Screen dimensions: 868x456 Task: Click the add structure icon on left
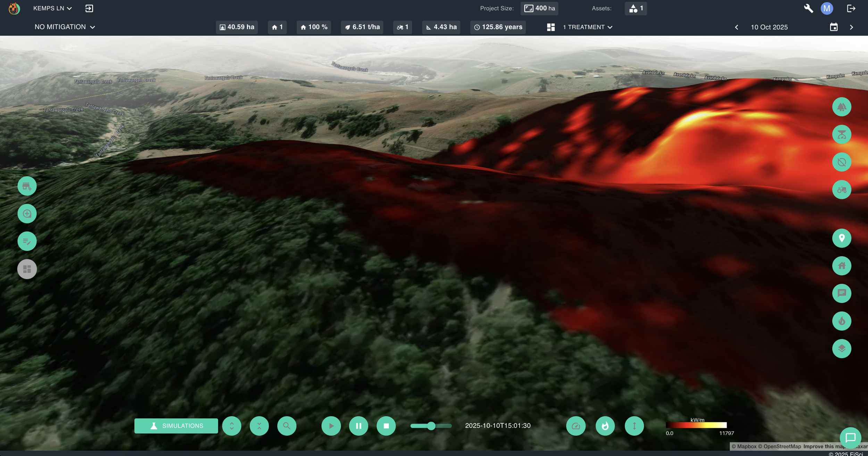click(x=27, y=186)
